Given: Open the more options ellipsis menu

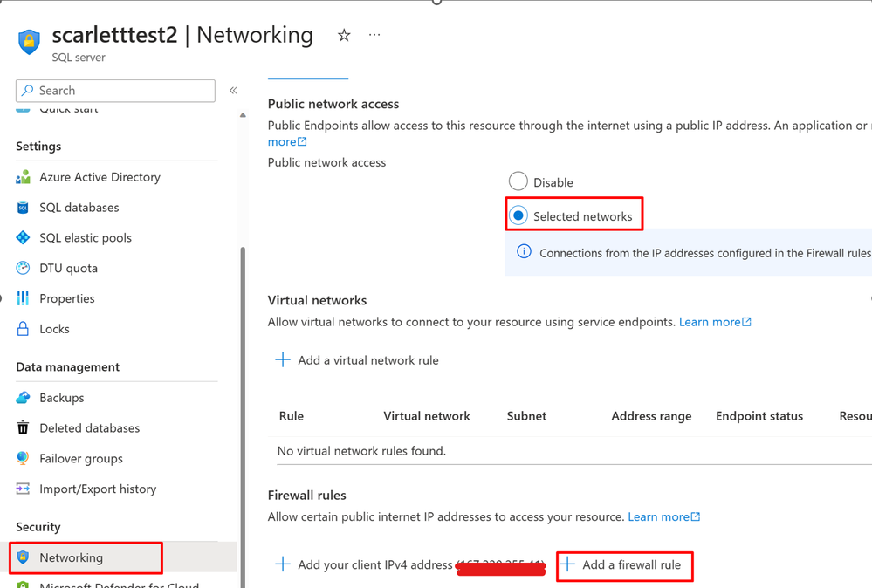Looking at the screenshot, I should 374,35.
